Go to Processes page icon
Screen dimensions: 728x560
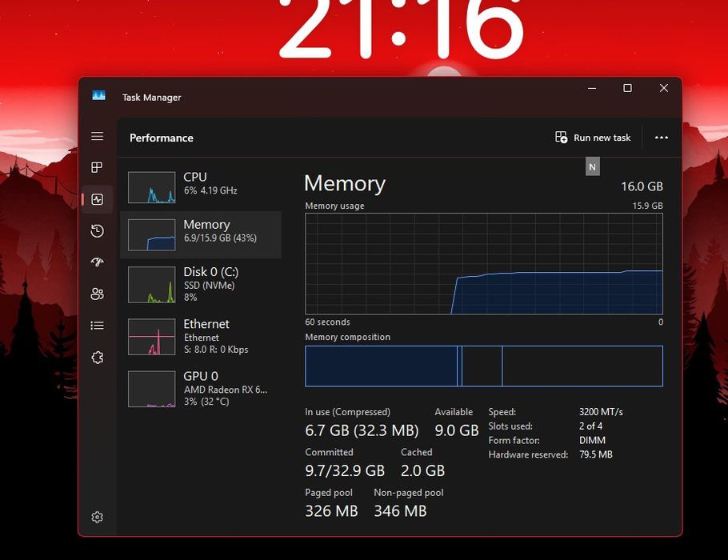[97, 167]
